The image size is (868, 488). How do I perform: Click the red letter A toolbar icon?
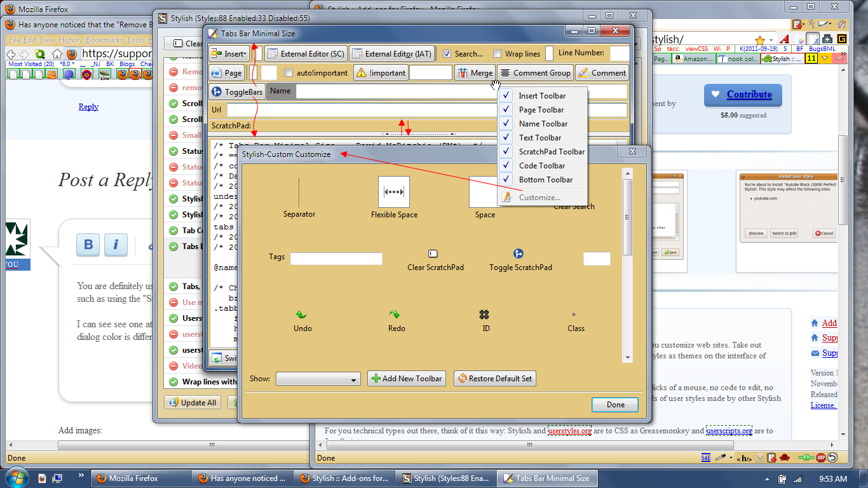[785, 39]
